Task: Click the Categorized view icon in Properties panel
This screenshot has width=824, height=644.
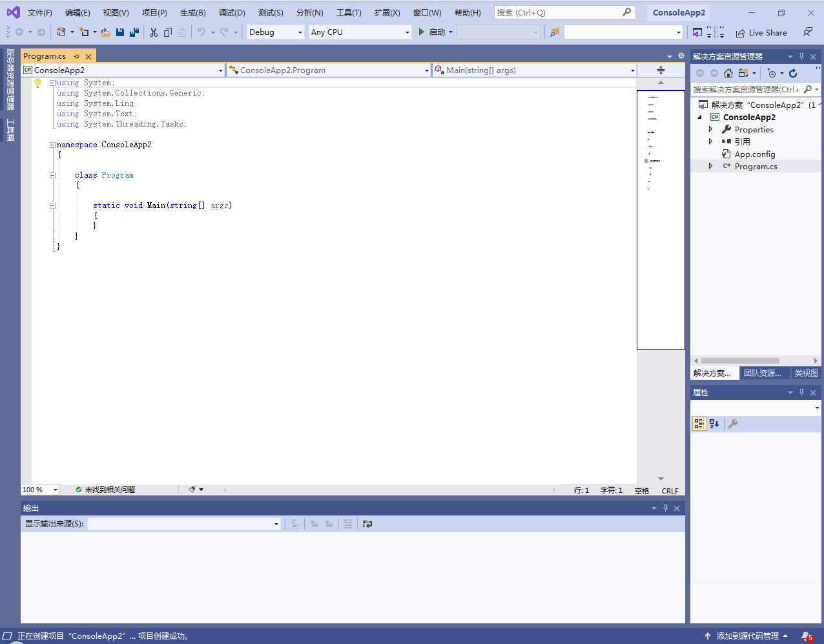Action: [x=699, y=424]
